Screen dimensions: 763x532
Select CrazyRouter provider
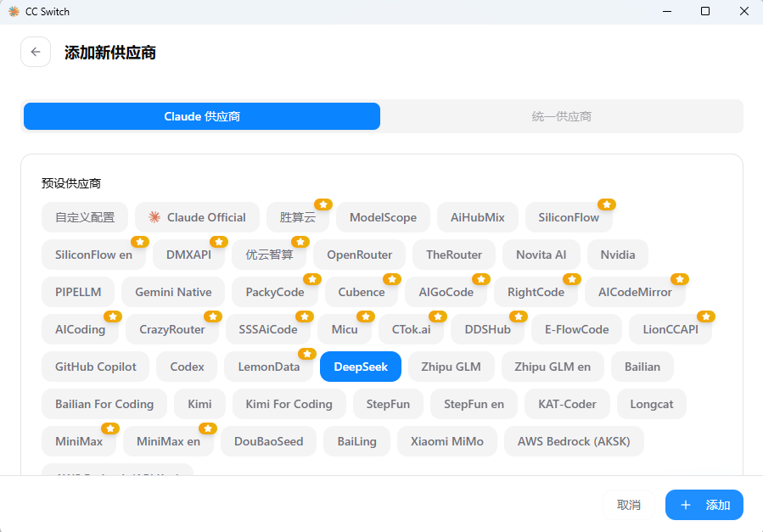click(171, 330)
